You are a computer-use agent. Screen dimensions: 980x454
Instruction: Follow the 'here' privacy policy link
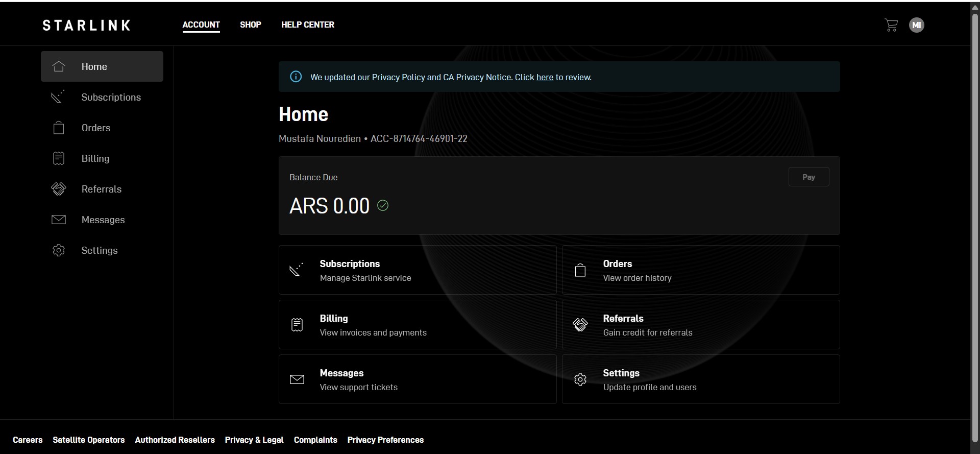(545, 77)
